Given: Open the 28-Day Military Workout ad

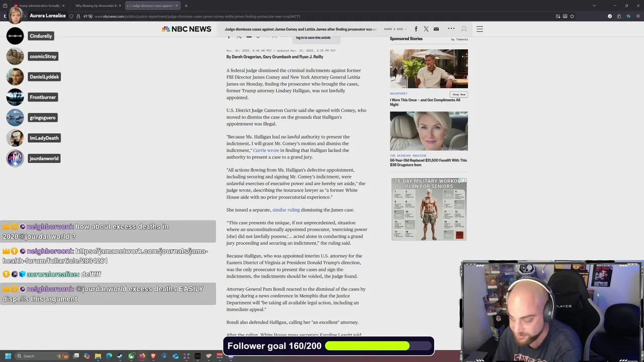Looking at the screenshot, I should click(429, 209).
